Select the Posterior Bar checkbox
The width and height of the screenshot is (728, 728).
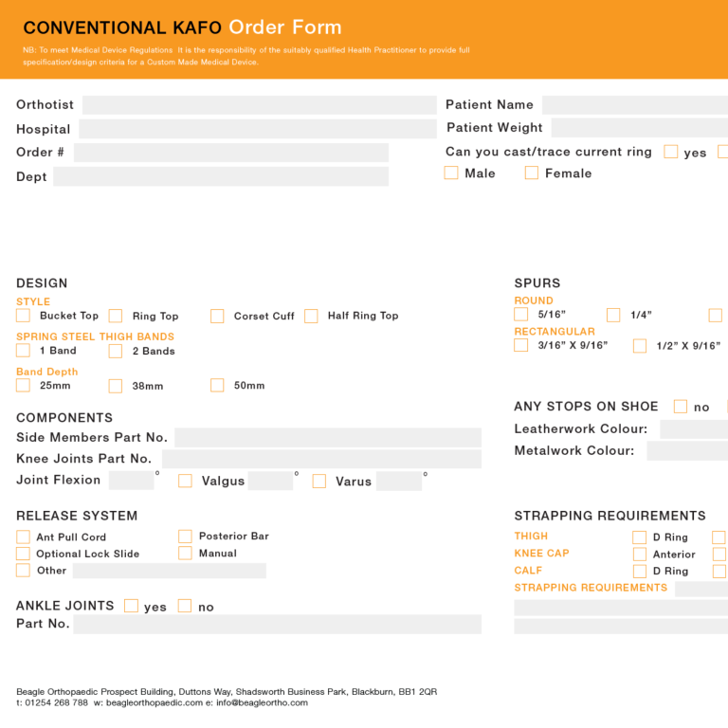(x=185, y=537)
